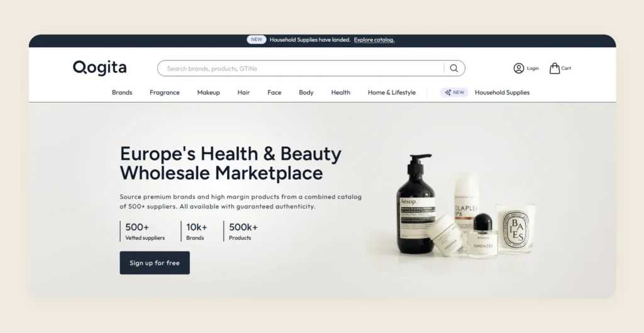Click the sparkle NEW badge in navigation

point(454,93)
